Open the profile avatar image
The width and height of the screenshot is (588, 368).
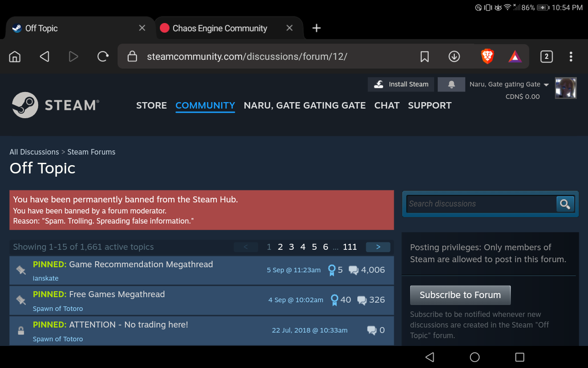[x=566, y=88]
